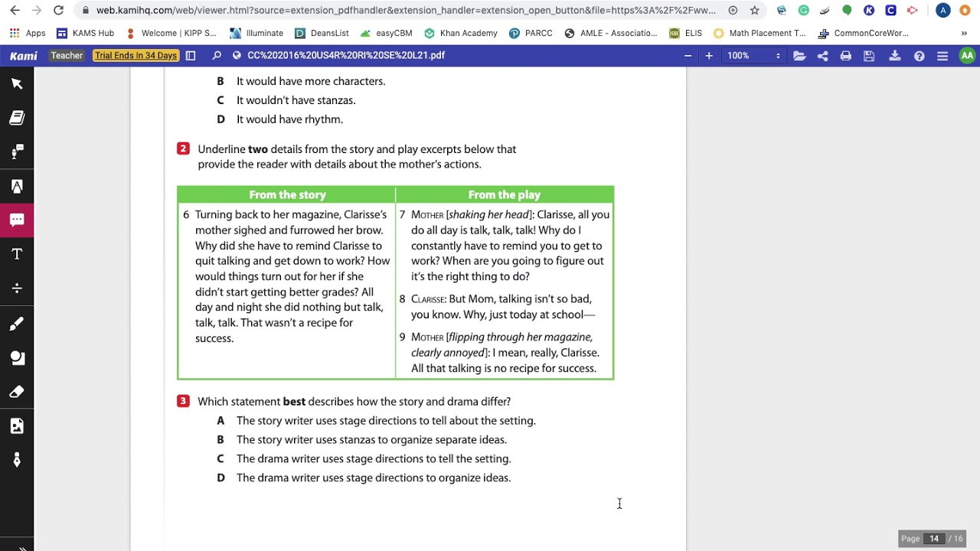Image resolution: width=980 pixels, height=551 pixels.
Task: Open the Trial Ends In 34 Days link
Action: [136, 56]
